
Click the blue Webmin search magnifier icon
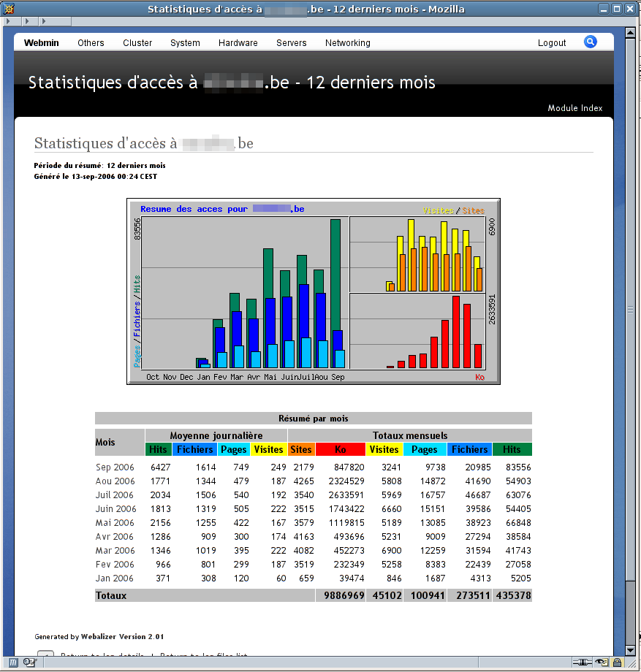point(591,42)
